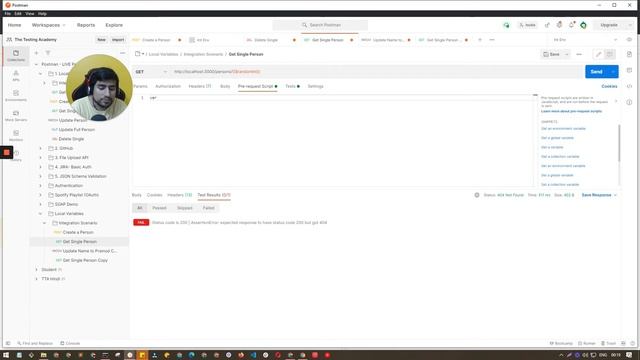Add a new collection with plus icon

(36, 53)
